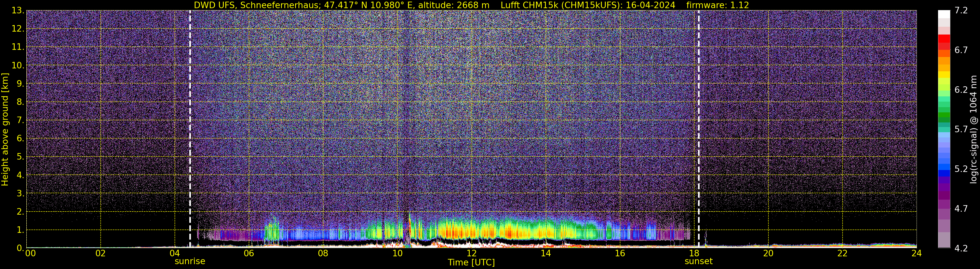Select the 'sunrise' label below the time axis
Image resolution: width=980 pixels, height=269 pixels.
190,262
